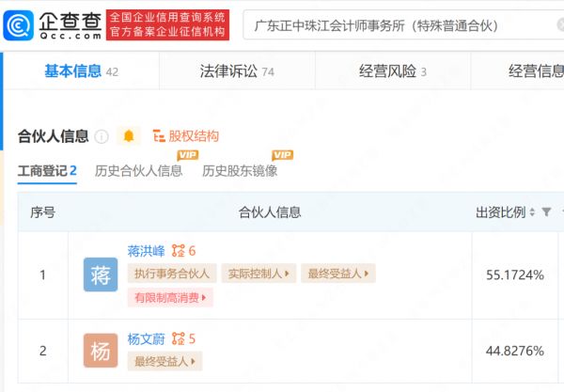This screenshot has width=564, height=392.
Task: Open the 历史股东镜像 tab
Action: pos(240,170)
